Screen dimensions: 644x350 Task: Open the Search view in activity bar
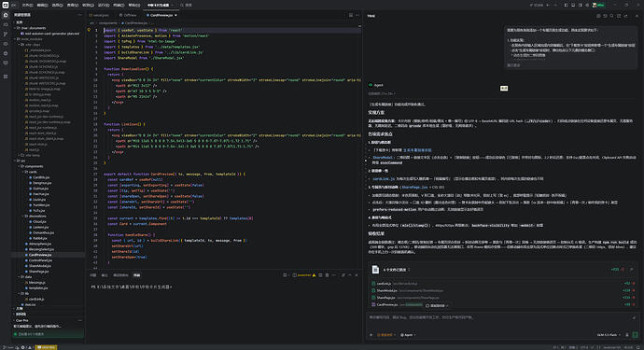(6, 24)
